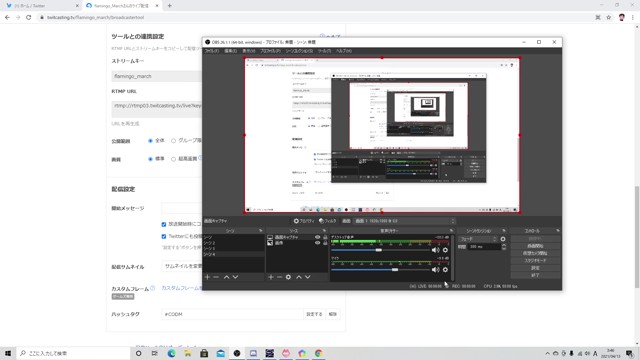The height and width of the screenshot is (360, 640).
Task: Select the グループ visibility radio button
Action: (x=173, y=141)
